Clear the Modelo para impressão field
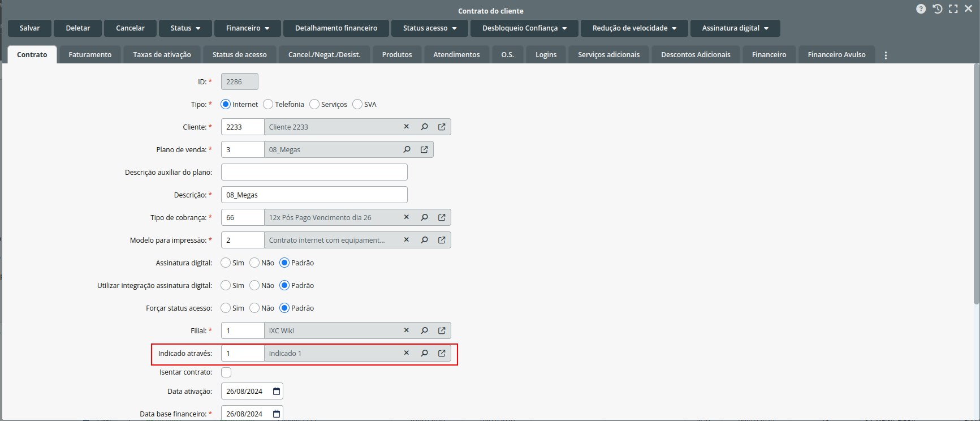980x421 pixels. point(406,240)
